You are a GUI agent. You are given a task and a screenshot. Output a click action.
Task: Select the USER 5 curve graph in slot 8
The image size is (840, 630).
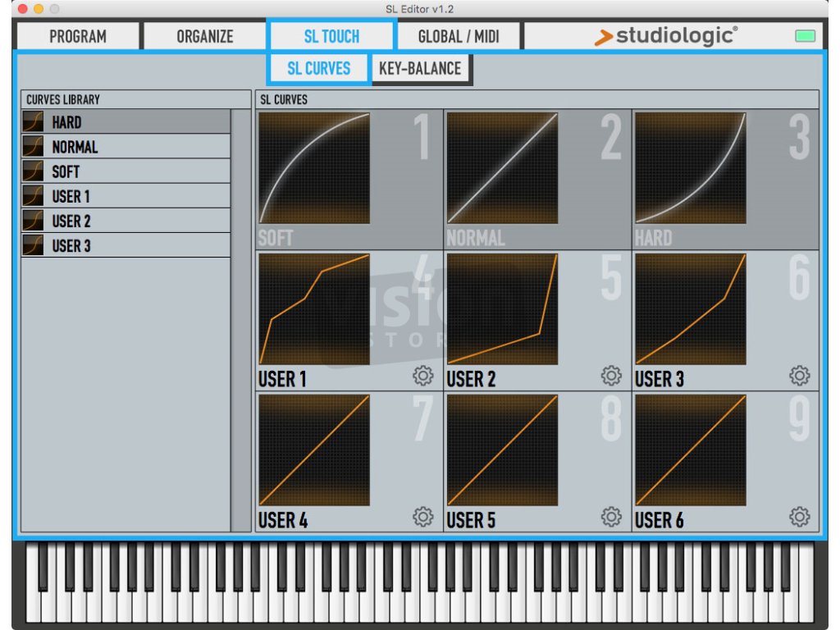[502, 450]
